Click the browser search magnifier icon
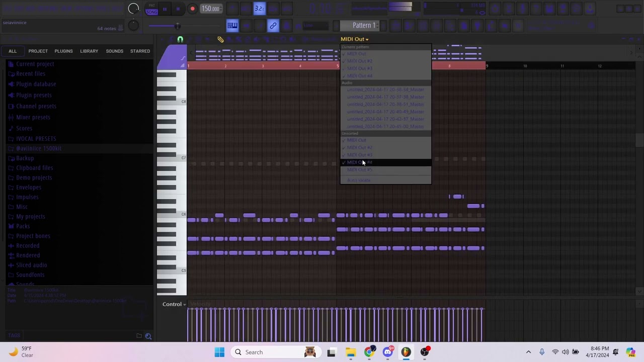The image size is (644, 362). click(148, 336)
